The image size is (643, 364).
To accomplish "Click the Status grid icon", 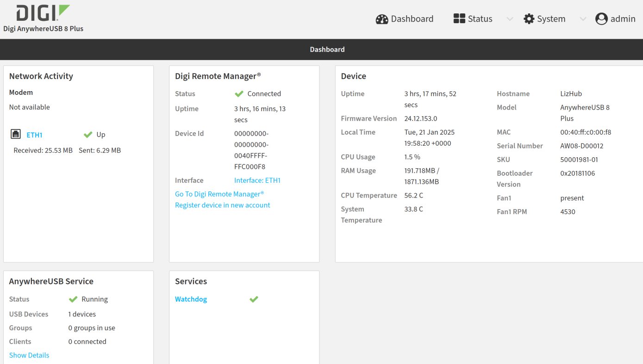I will coord(459,19).
